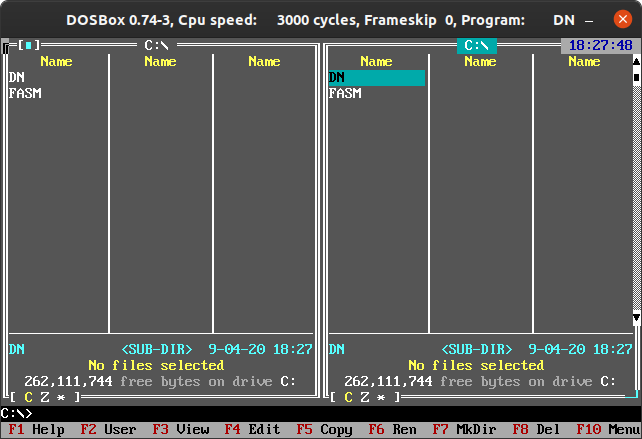Image resolution: width=642 pixels, height=439 pixels.
Task: Minimize the DOSBox window
Action: pyautogui.click(x=589, y=20)
